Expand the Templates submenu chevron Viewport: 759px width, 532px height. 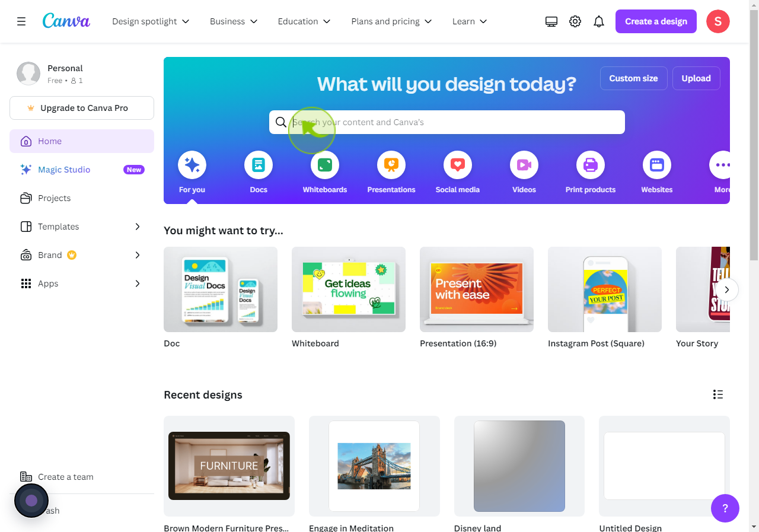coord(138,227)
